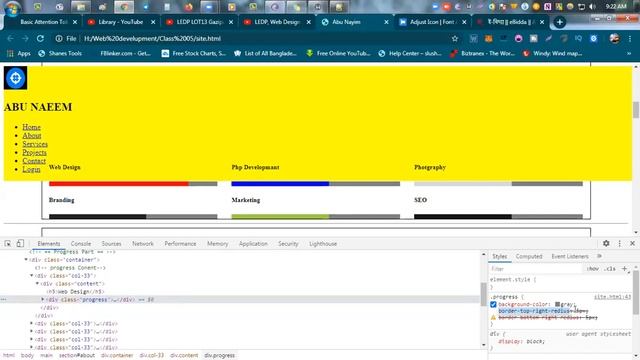640x360 pixels.
Task: Open the Performance tab in DevTools
Action: pyautogui.click(x=180, y=244)
